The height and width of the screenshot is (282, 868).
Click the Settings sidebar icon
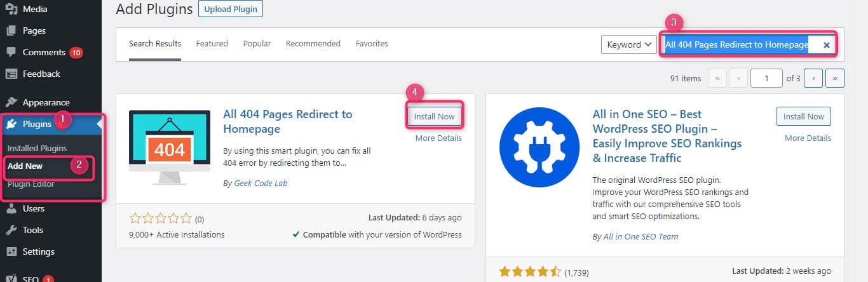click(11, 252)
